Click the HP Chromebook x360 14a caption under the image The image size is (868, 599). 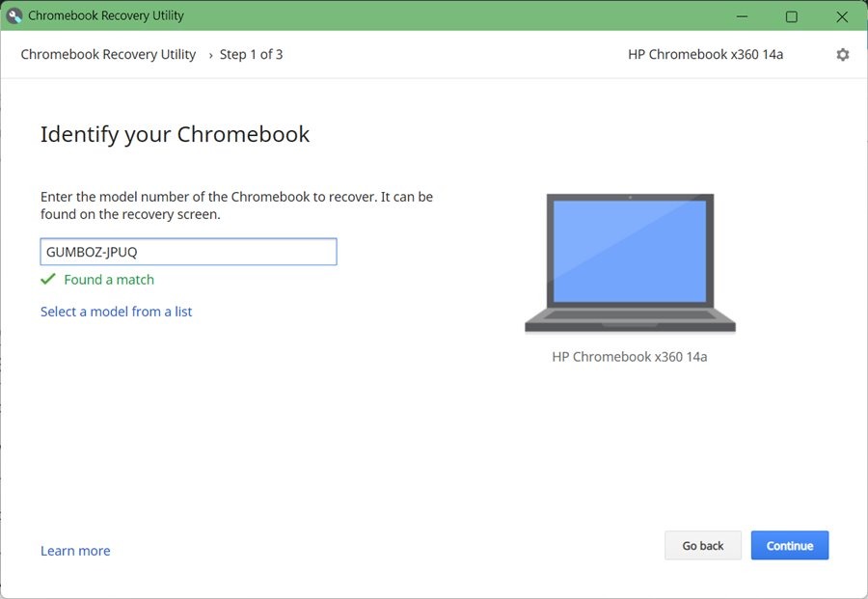coord(630,356)
